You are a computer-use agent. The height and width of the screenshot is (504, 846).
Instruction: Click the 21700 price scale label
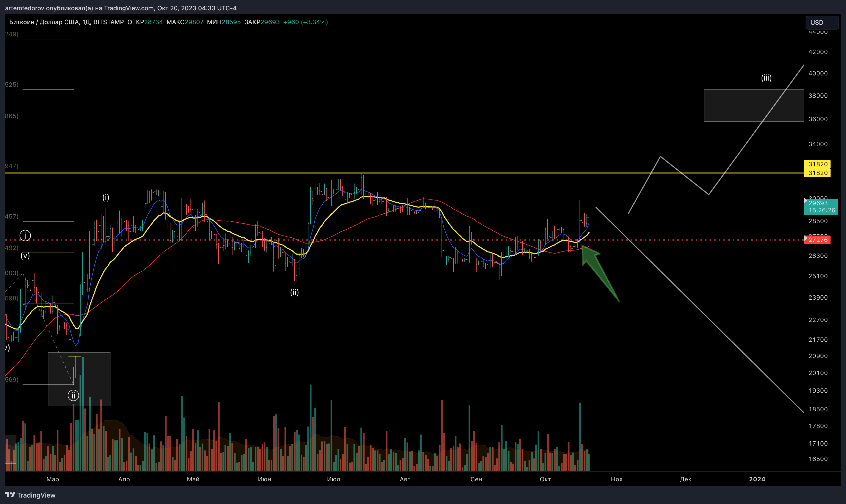pyautogui.click(x=818, y=340)
